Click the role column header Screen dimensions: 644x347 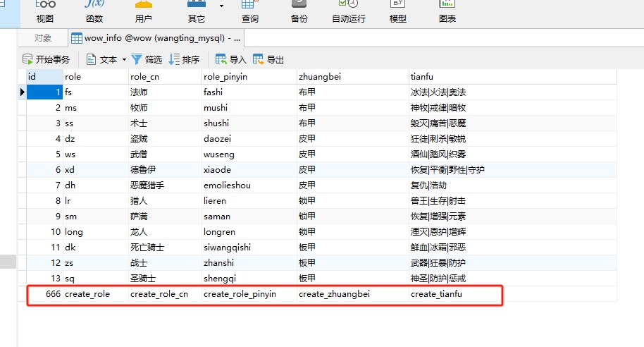96,77
